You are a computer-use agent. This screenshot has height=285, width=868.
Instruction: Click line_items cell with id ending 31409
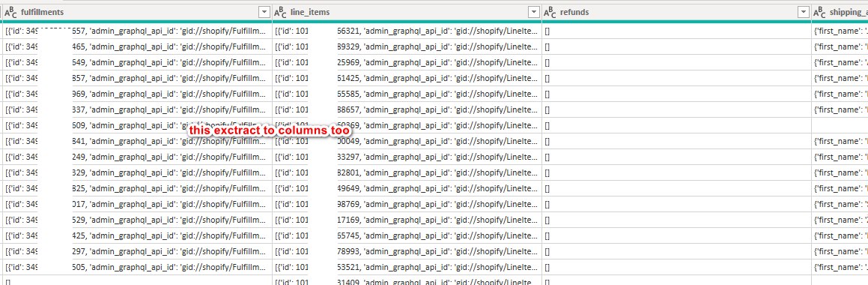coord(407,280)
